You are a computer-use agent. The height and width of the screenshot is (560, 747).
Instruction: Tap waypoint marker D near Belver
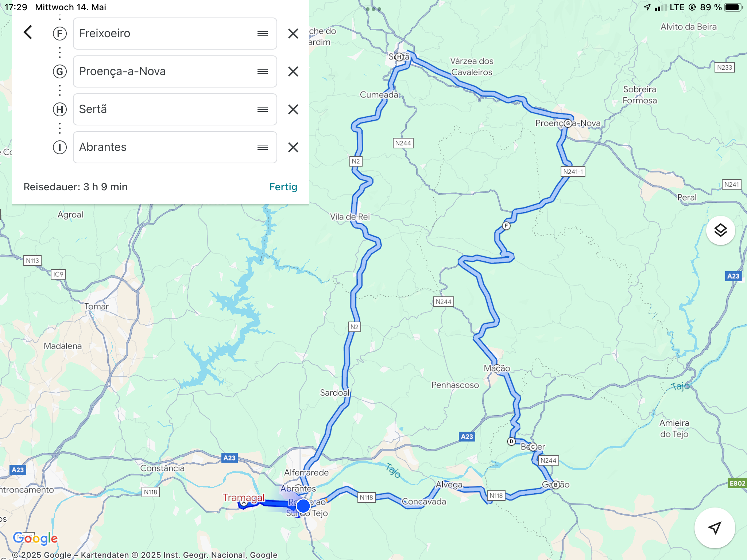pyautogui.click(x=511, y=442)
